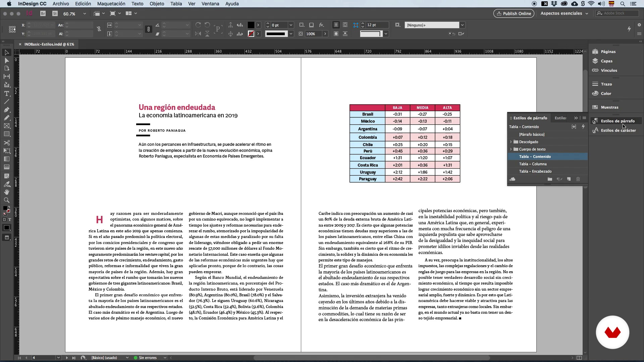
Task: Pick the Scissors tool
Action: pyautogui.click(x=6, y=143)
